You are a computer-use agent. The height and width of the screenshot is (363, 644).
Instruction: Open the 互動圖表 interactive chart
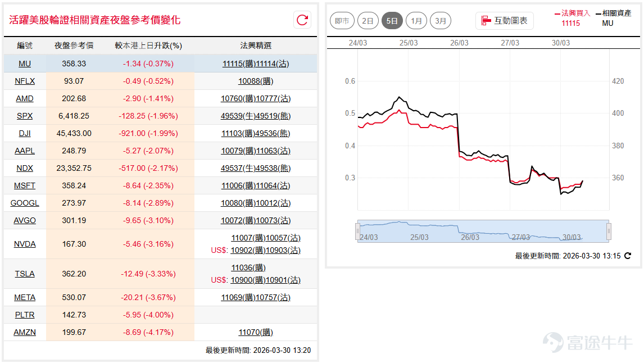coord(505,21)
